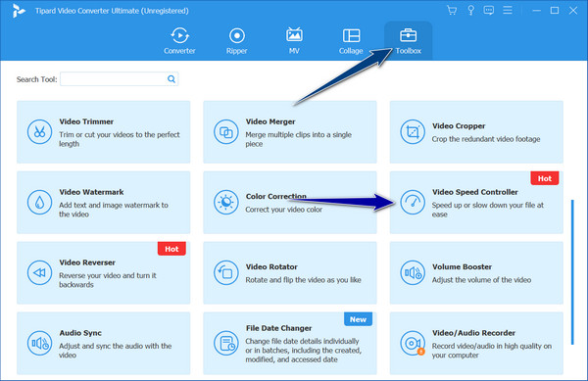
Task: Click the Video/Audio Recorder camera icon
Action: [x=413, y=343]
